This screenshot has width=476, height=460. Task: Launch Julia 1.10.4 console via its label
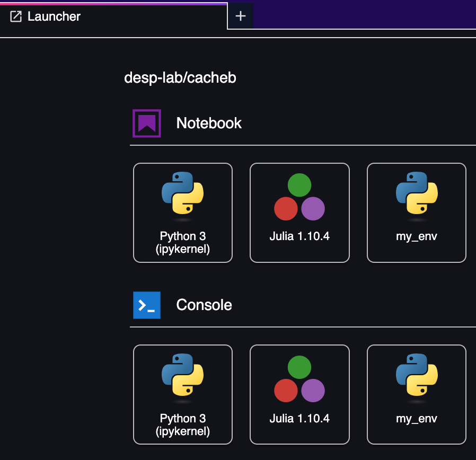(x=299, y=419)
